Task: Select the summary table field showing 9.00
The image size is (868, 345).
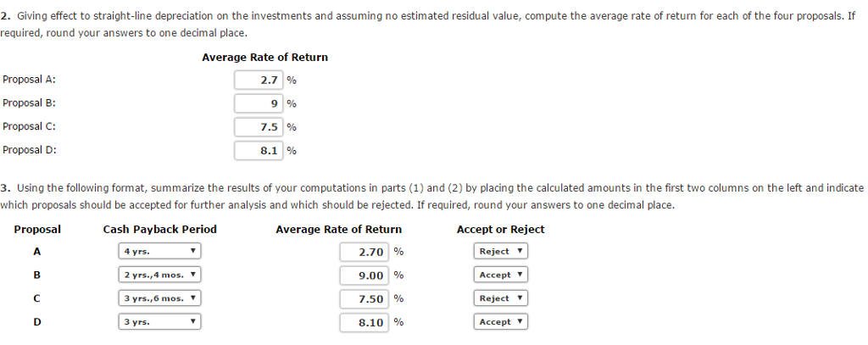Action: pyautogui.click(x=364, y=275)
